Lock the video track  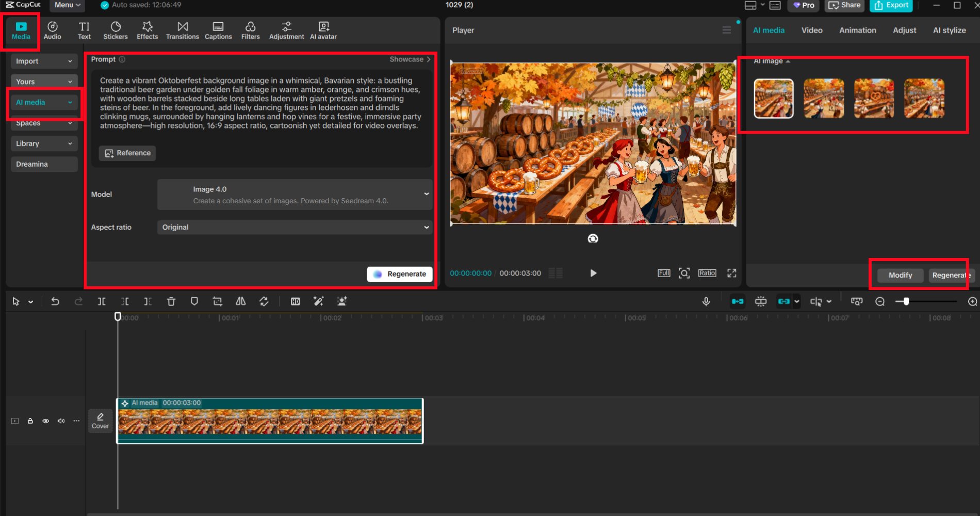click(x=30, y=421)
